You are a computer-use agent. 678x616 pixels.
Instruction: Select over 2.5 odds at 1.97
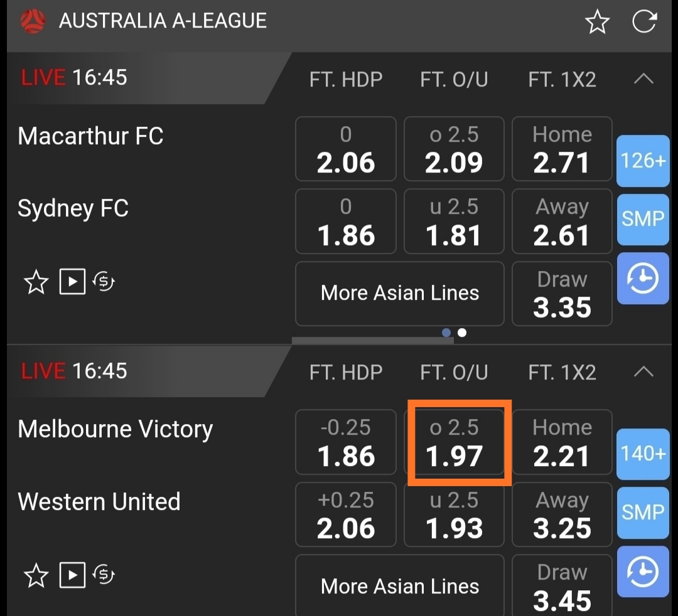pos(454,443)
